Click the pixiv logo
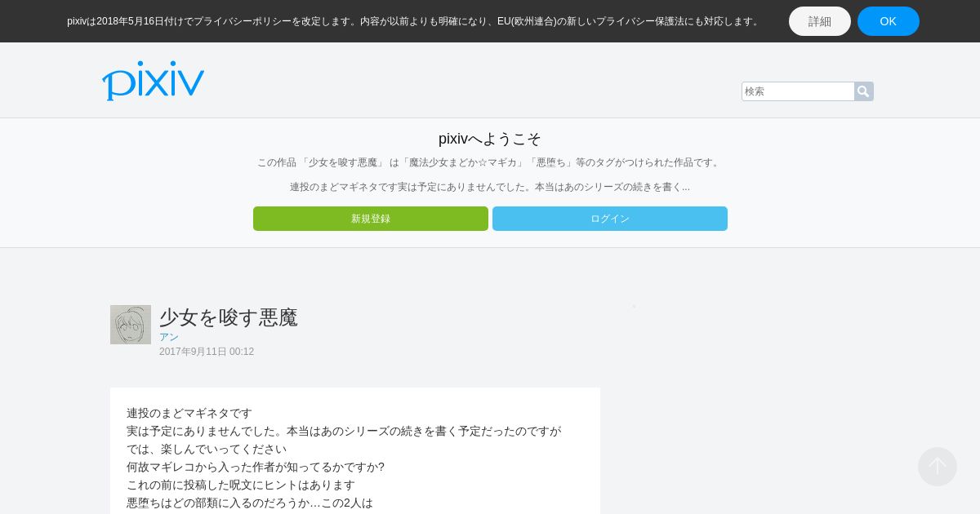The image size is (980, 514). 154,80
